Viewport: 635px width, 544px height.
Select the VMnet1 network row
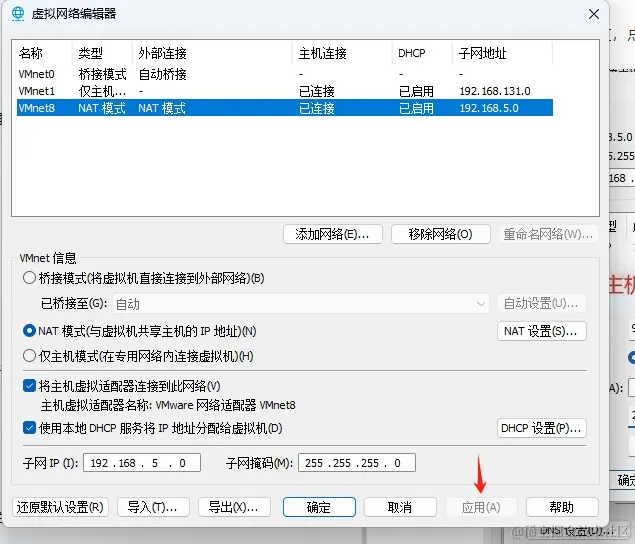(285, 91)
